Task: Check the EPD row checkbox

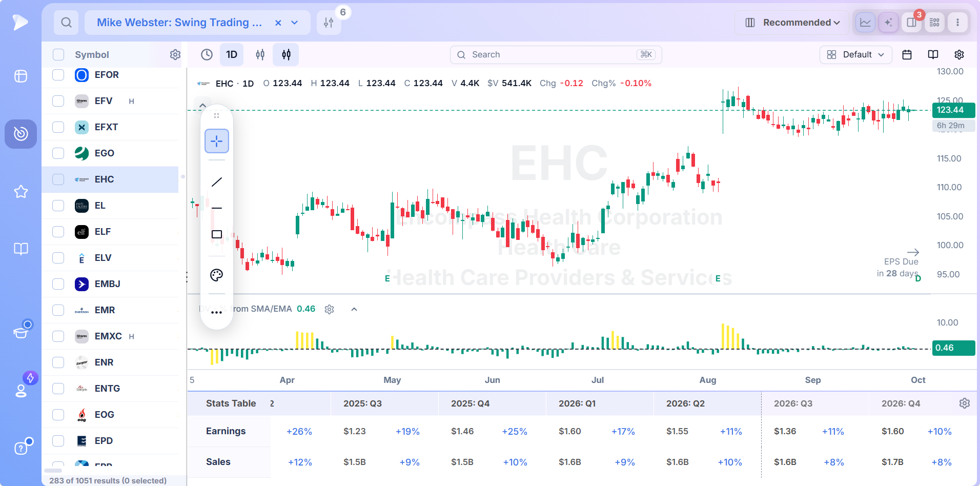Action: [x=58, y=441]
